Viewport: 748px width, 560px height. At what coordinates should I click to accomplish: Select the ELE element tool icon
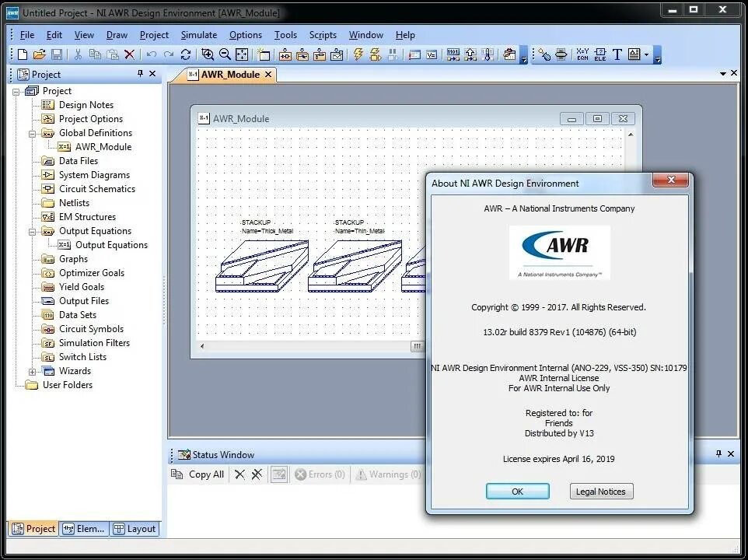point(600,54)
